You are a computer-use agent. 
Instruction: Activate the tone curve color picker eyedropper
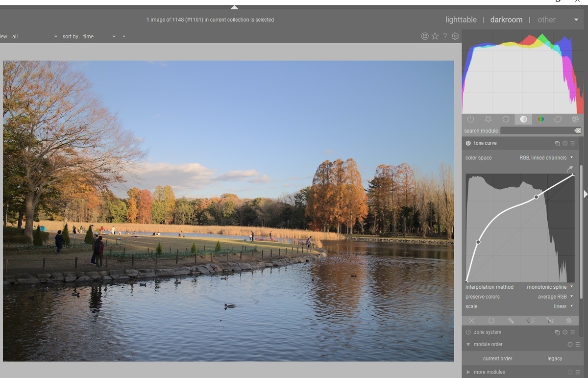tap(570, 169)
